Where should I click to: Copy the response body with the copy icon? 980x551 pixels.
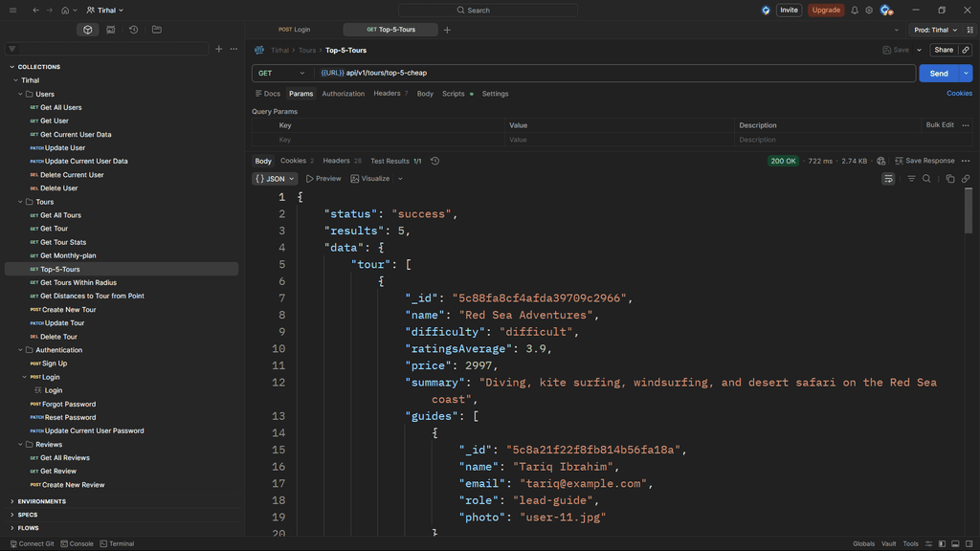pyautogui.click(x=950, y=179)
